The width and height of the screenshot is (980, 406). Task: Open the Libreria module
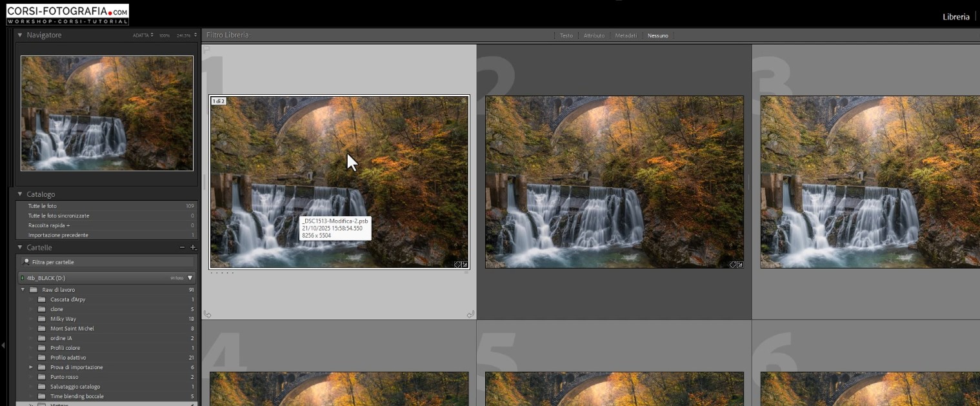[x=956, y=16]
